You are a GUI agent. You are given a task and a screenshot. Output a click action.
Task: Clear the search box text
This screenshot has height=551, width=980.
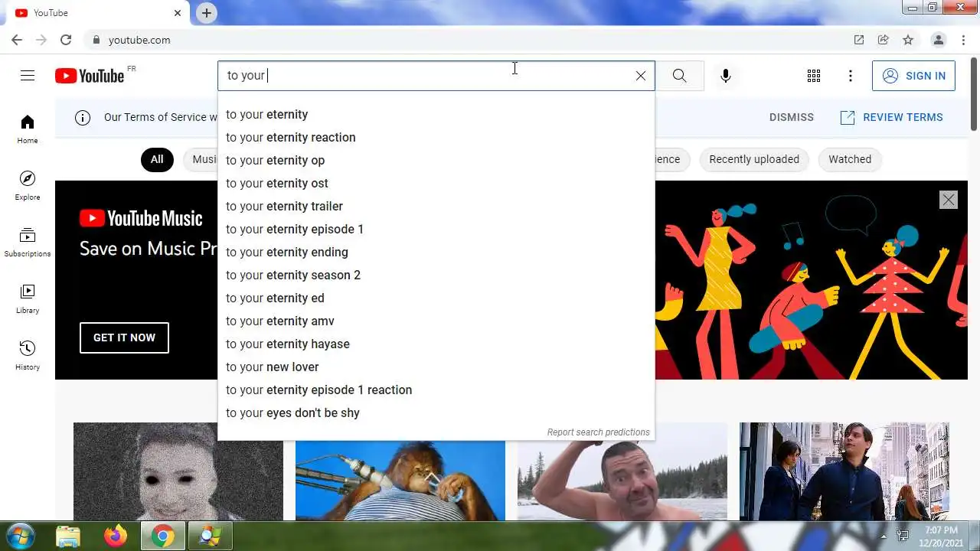tap(641, 76)
